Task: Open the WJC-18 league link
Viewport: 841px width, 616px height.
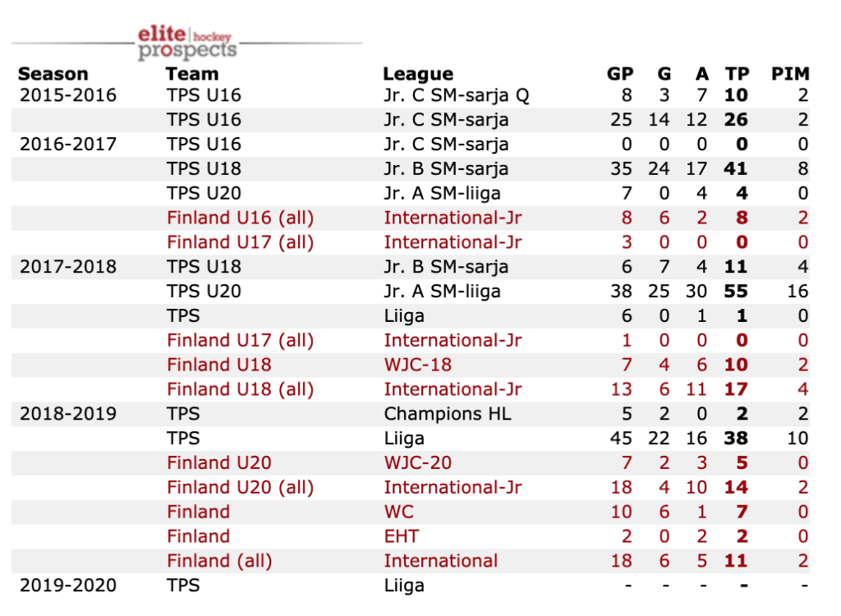Action: point(417,365)
